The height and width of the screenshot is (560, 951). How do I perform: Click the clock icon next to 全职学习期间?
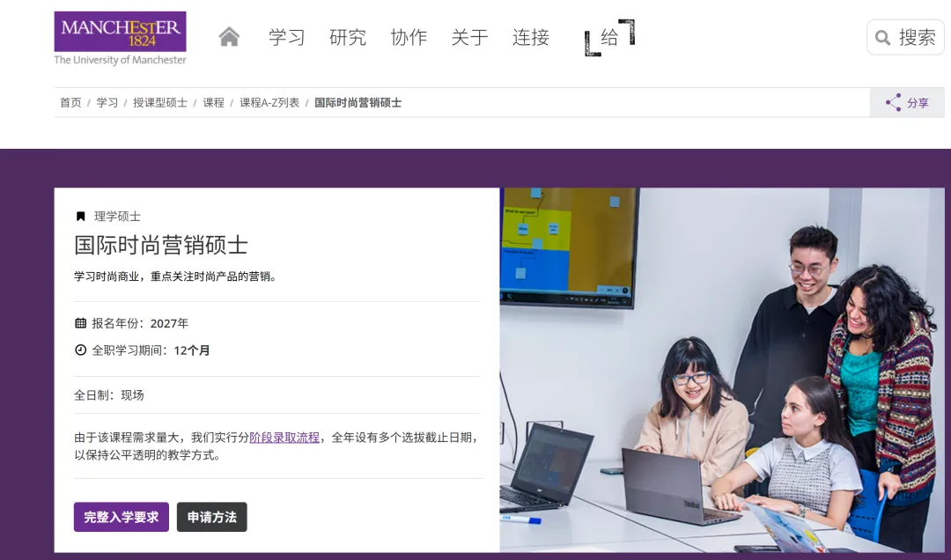[x=81, y=350]
